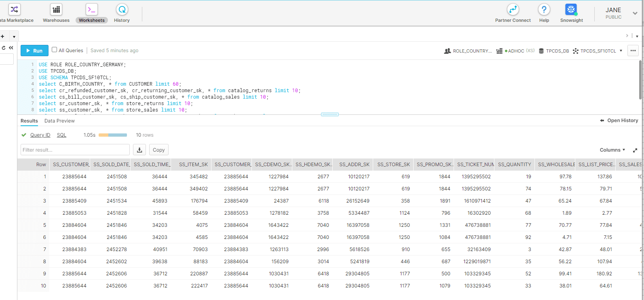
Task: Switch to the Data Preview tab
Action: click(59, 121)
